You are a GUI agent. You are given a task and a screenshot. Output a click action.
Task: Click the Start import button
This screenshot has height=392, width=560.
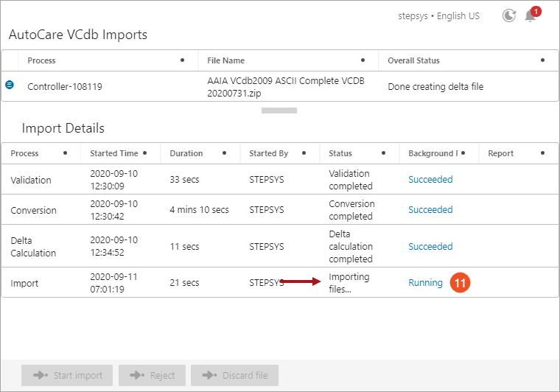tap(67, 375)
